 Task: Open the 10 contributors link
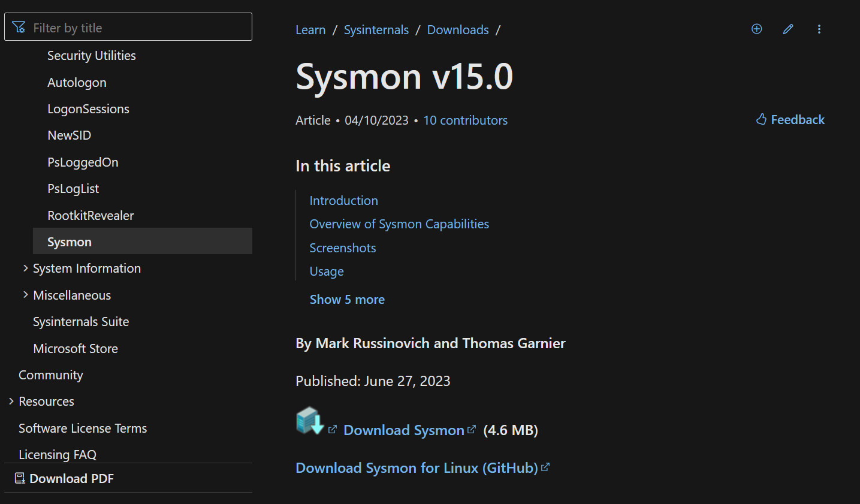coord(465,120)
